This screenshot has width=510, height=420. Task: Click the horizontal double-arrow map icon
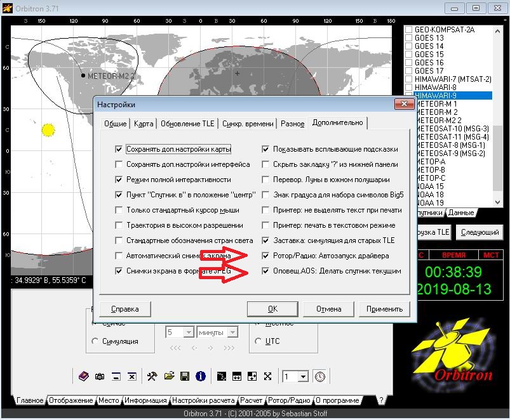(237, 376)
